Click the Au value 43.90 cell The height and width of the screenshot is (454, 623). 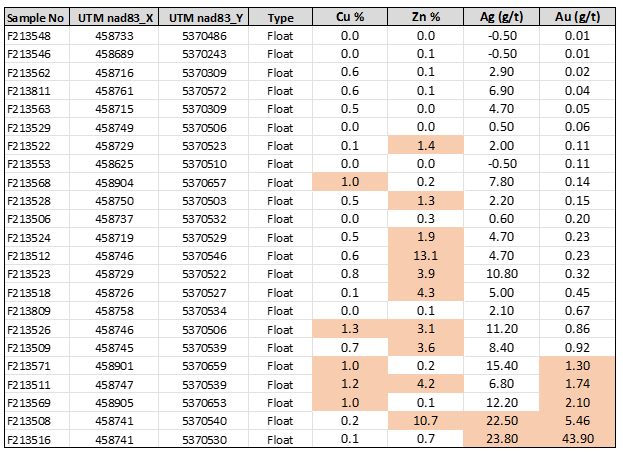tap(577, 440)
